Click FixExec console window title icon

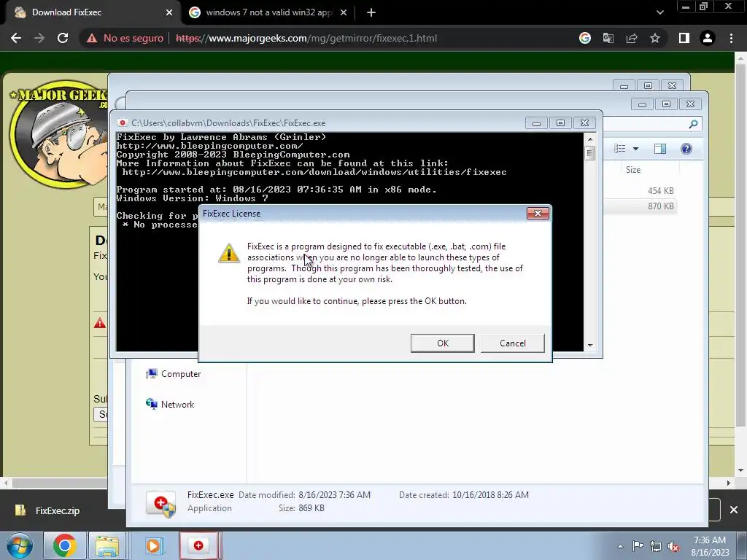click(123, 122)
